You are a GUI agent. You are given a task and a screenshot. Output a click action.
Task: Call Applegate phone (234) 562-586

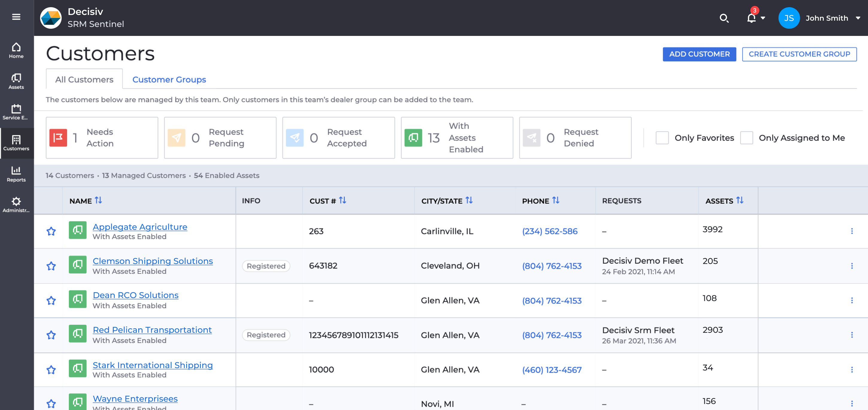point(550,231)
